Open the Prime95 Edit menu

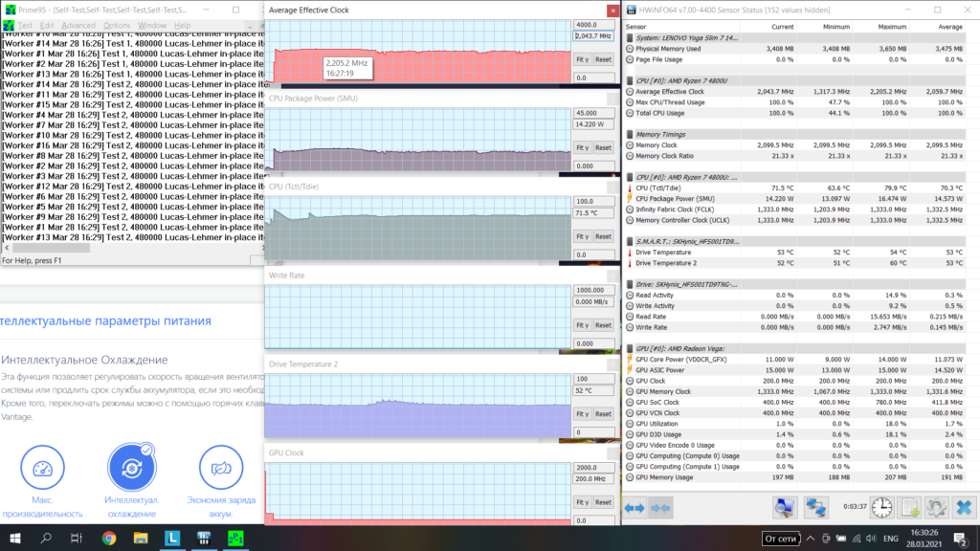[x=47, y=26]
